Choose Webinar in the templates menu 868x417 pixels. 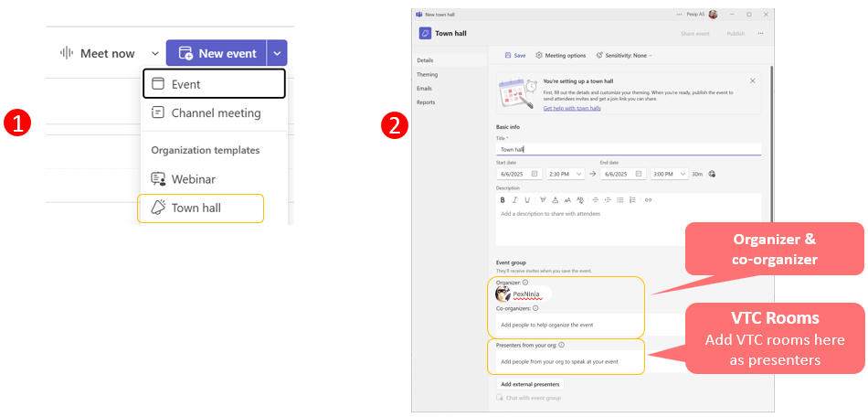point(193,179)
